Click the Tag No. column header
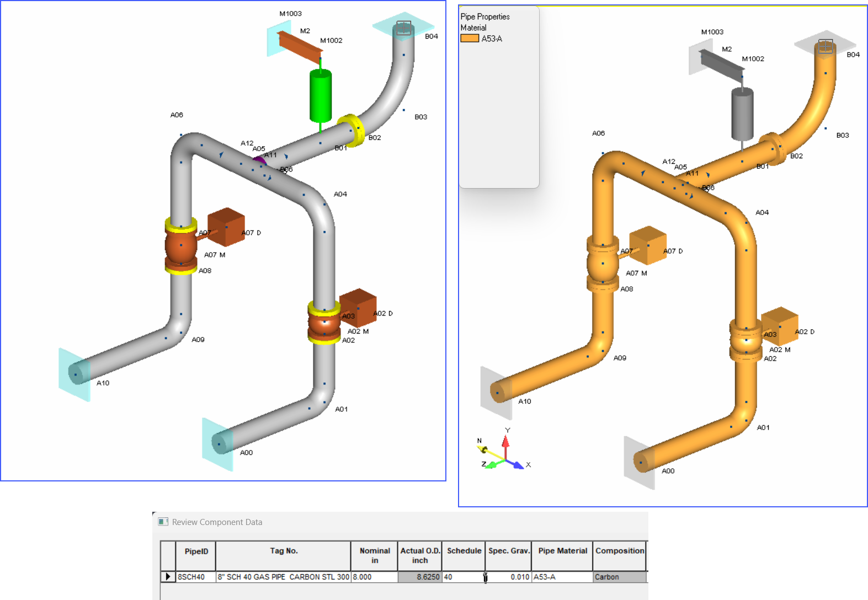 [x=284, y=556]
